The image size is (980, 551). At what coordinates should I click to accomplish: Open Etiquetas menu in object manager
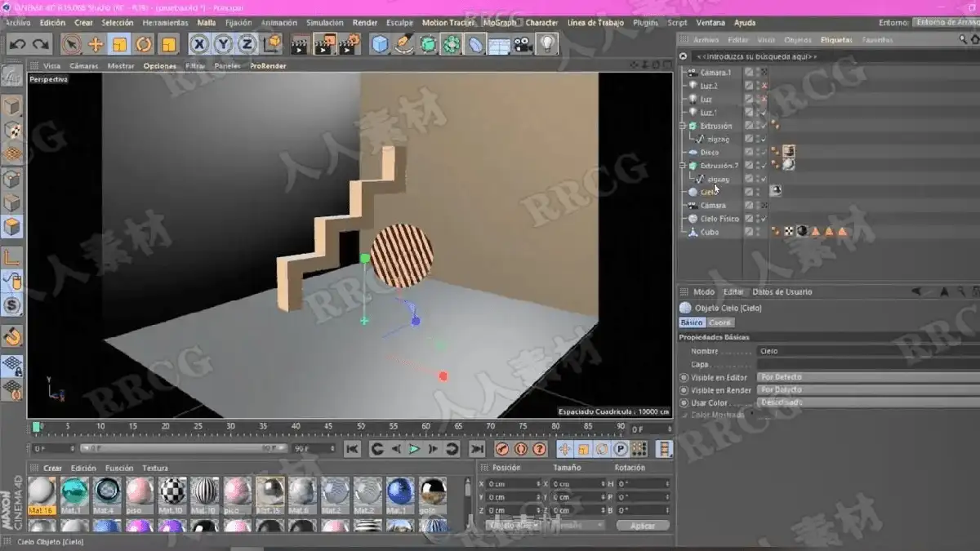(x=836, y=39)
